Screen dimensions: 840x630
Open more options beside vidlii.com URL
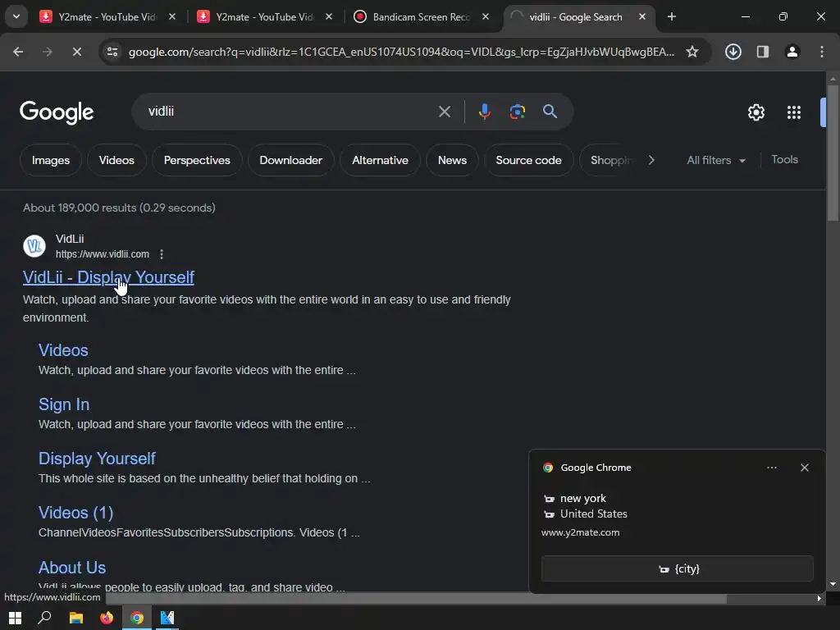pos(162,254)
